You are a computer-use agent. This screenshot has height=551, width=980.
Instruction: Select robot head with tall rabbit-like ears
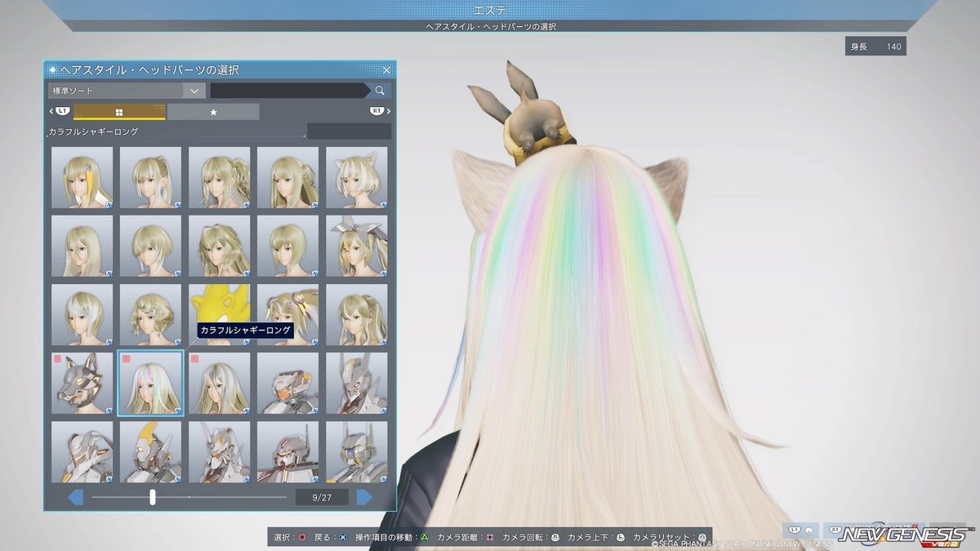pos(356,384)
